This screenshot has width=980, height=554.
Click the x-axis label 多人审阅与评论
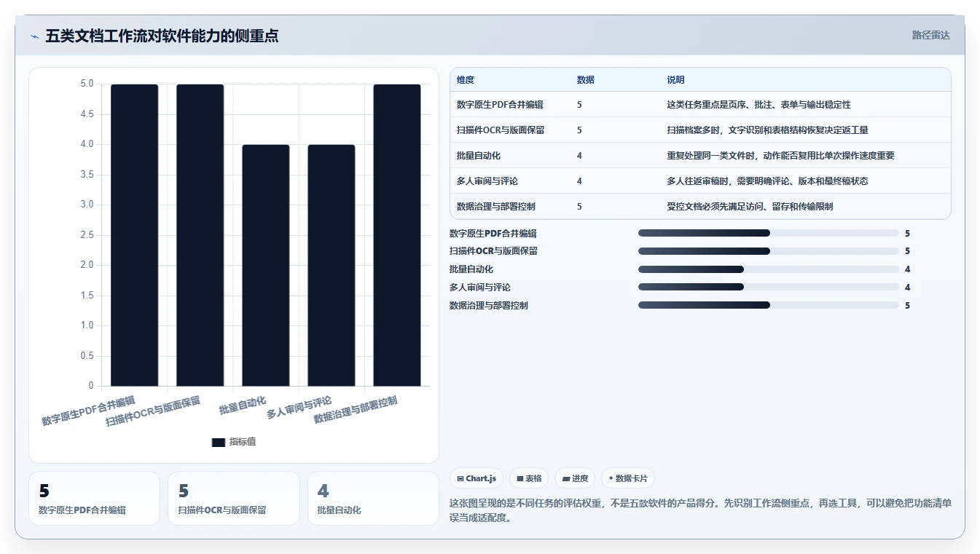[299, 408]
